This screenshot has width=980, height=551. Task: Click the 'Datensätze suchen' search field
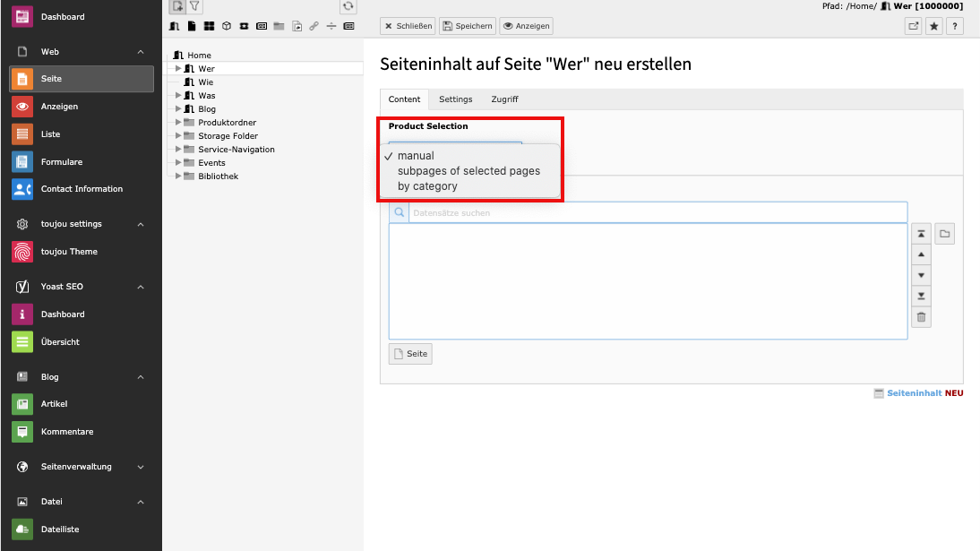[657, 213]
